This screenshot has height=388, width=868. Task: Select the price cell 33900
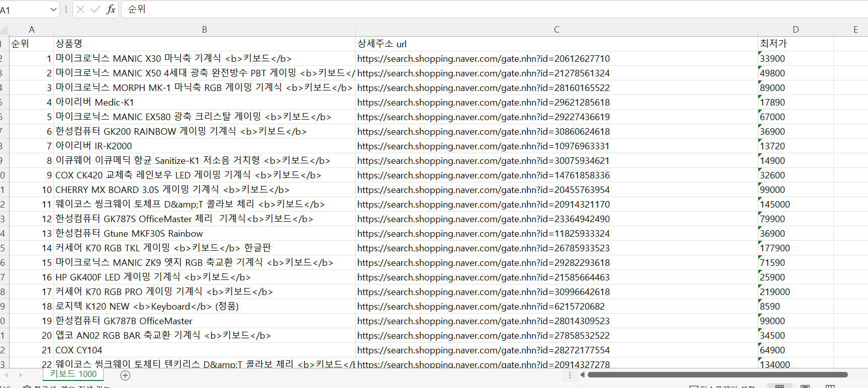point(796,58)
